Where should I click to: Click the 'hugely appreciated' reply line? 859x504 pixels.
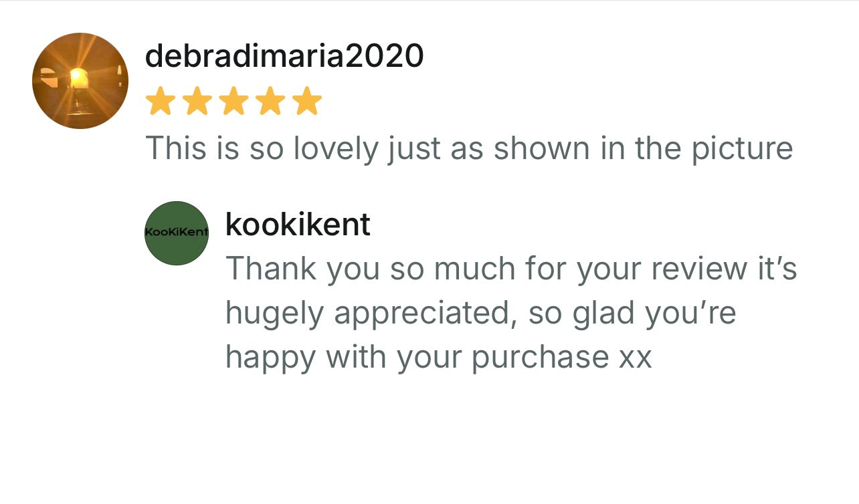pos(480,313)
